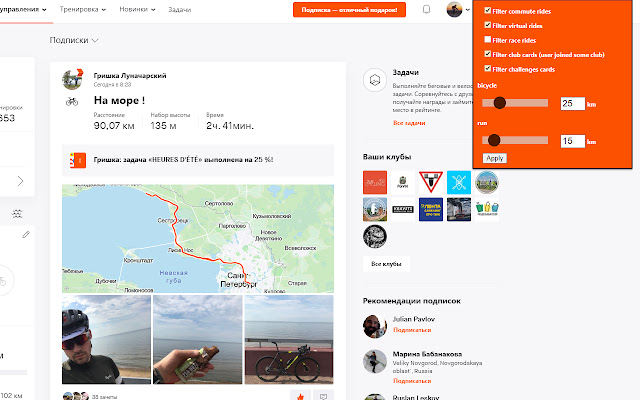Toggle Filter challenges cards checkbox
Screen dimensions: 640x400
(x=487, y=68)
